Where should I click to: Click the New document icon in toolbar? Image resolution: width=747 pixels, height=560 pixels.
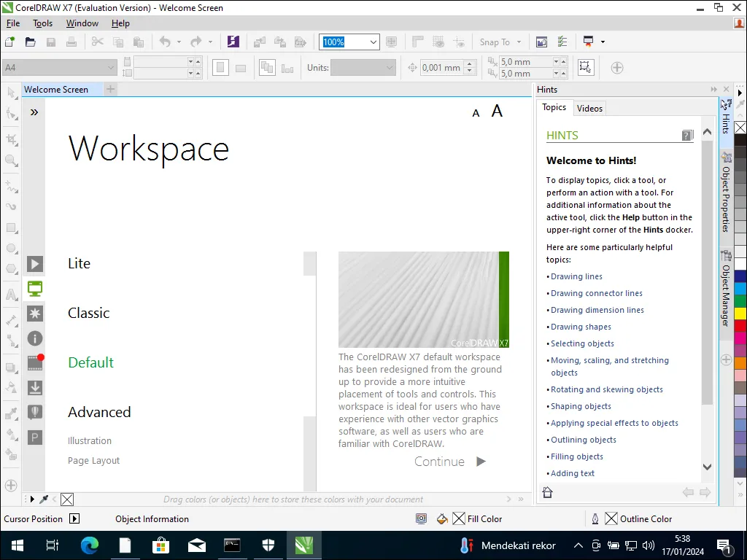(x=10, y=42)
